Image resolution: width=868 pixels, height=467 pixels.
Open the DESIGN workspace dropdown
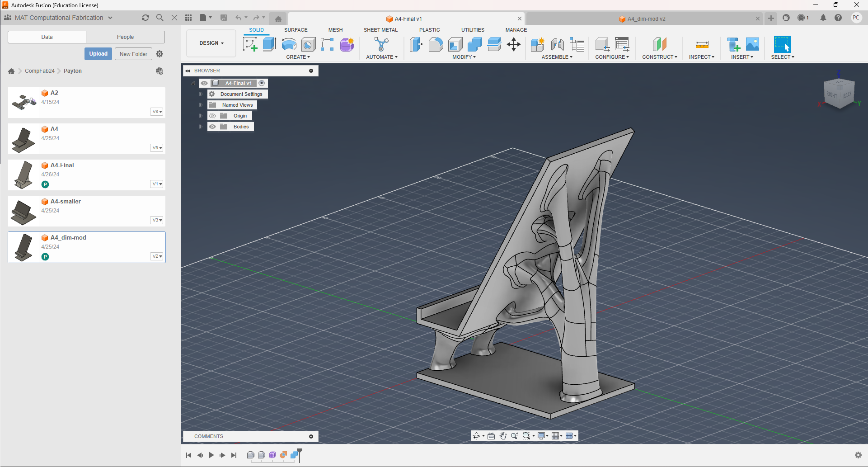coord(211,43)
